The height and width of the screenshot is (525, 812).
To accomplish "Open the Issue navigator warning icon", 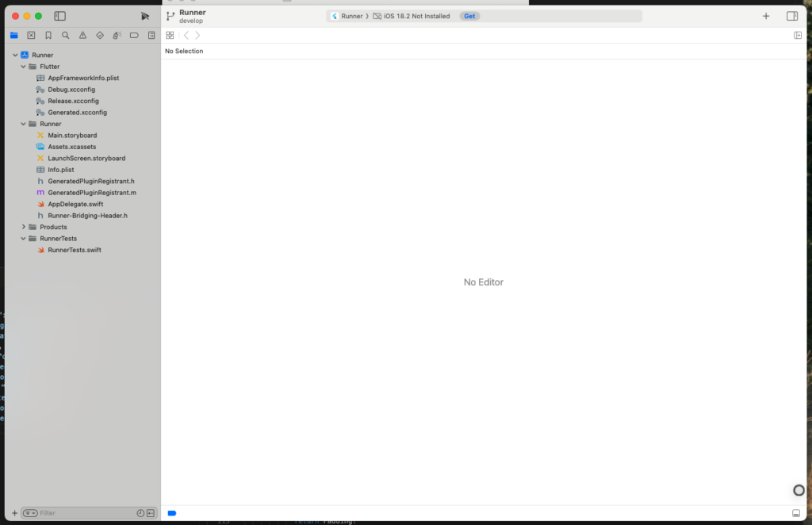I will pyautogui.click(x=82, y=35).
